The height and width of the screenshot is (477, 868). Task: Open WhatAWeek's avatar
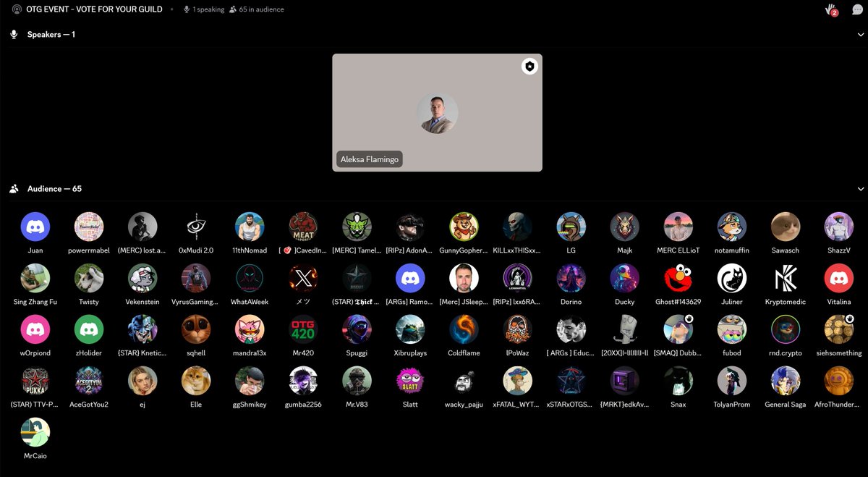[x=250, y=278]
